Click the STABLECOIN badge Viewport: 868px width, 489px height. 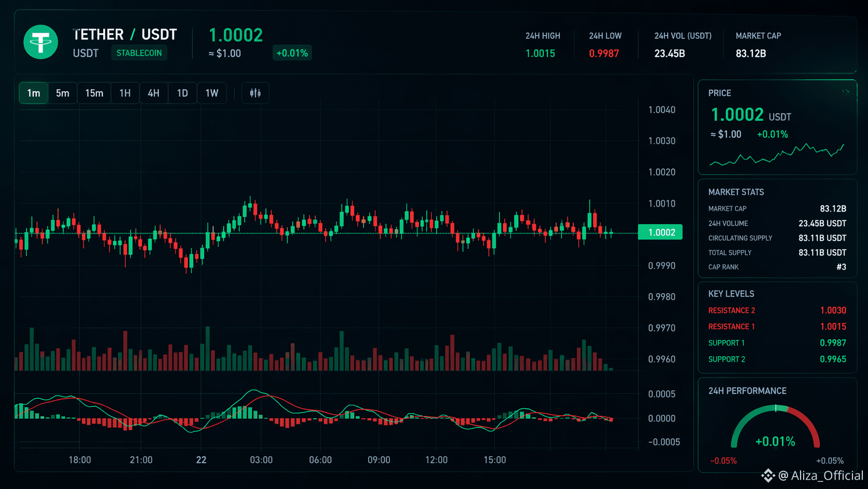tap(139, 53)
